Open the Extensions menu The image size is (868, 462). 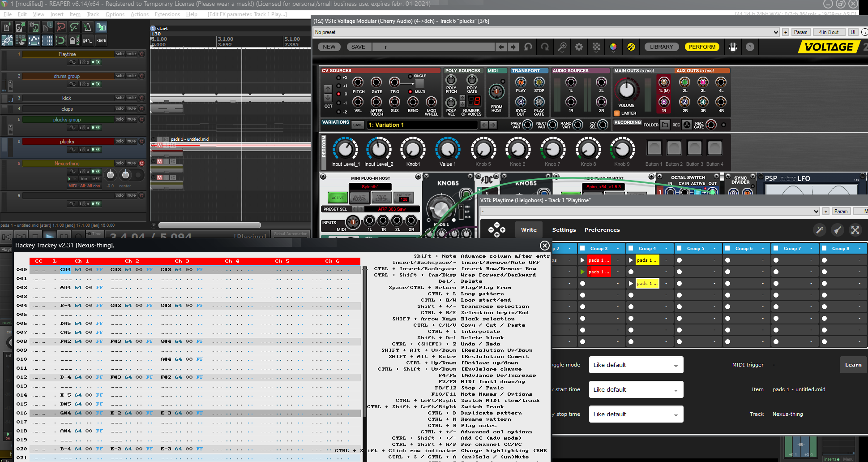167,14
